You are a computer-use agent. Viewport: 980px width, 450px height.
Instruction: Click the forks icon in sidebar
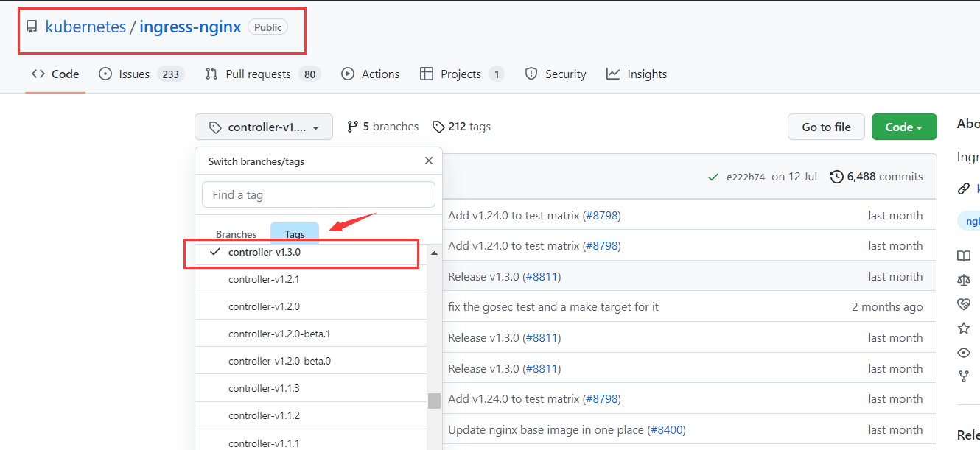coord(964,376)
